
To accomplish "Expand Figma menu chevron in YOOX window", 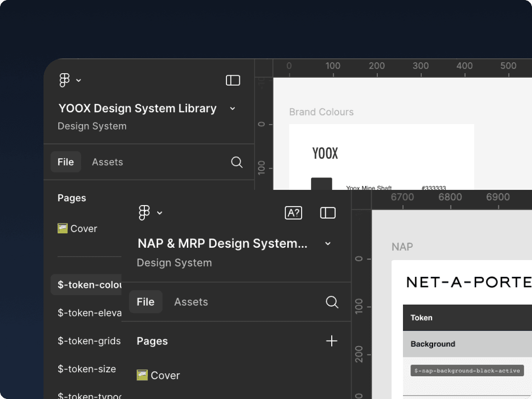I will (x=79, y=81).
